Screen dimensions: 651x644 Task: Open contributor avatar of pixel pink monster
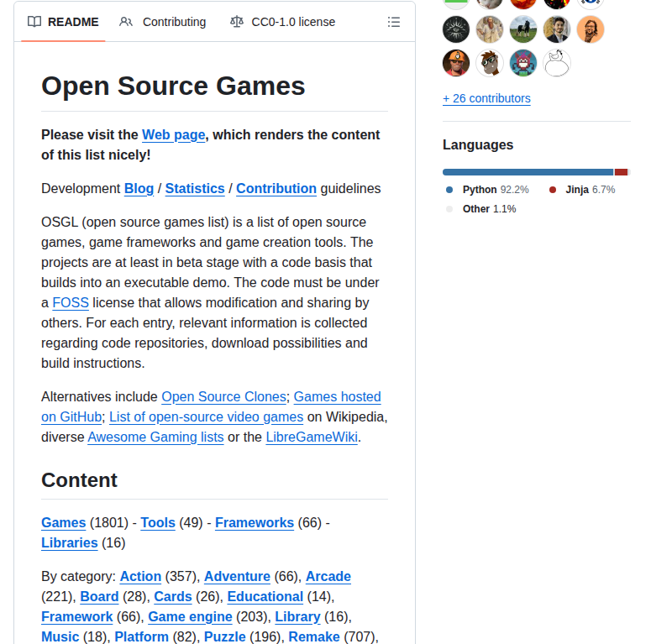point(523,63)
